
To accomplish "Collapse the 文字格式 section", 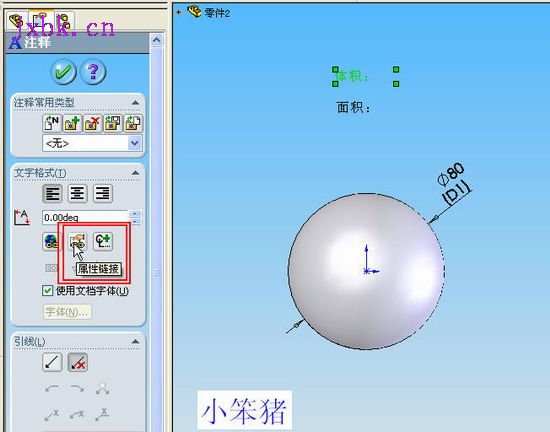I will pyautogui.click(x=135, y=173).
